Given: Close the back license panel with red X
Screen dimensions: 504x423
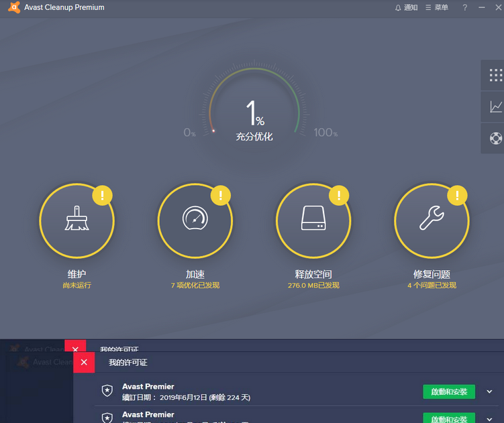Looking at the screenshot, I should tap(75, 347).
